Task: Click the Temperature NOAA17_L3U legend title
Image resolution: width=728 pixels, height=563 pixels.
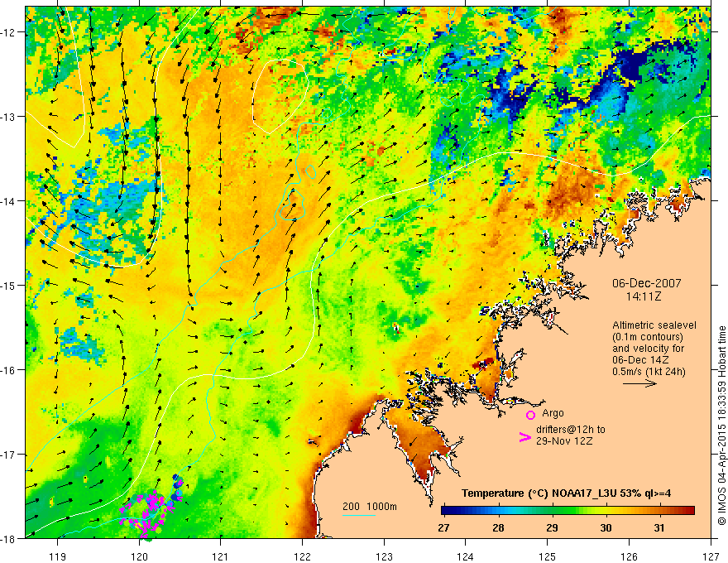Action: [566, 493]
